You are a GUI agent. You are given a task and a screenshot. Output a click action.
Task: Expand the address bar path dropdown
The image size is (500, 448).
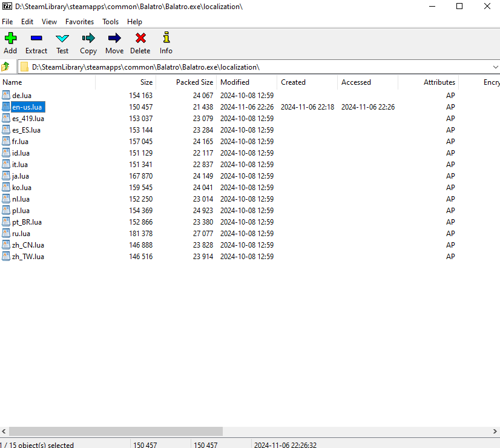tap(495, 67)
